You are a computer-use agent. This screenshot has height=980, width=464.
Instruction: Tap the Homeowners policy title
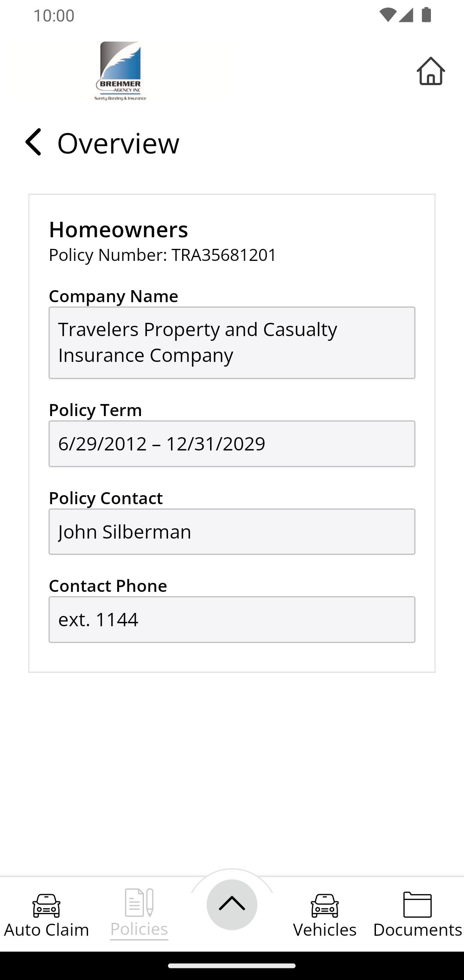click(x=119, y=230)
